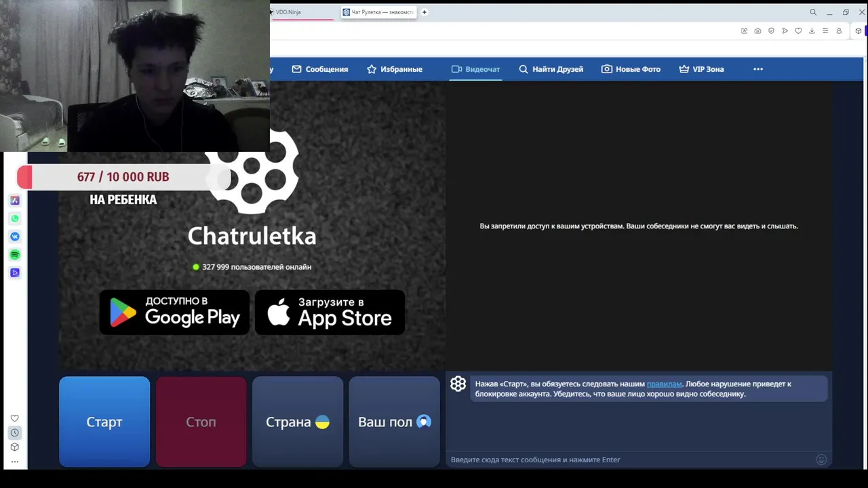
Task: Click the Aria AI sidebar icon
Action: 15,201
